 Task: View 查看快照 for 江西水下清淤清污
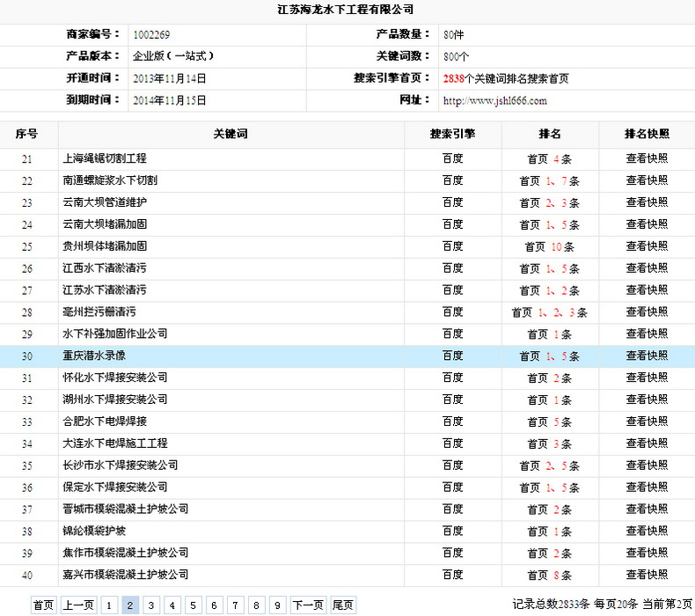[647, 268]
